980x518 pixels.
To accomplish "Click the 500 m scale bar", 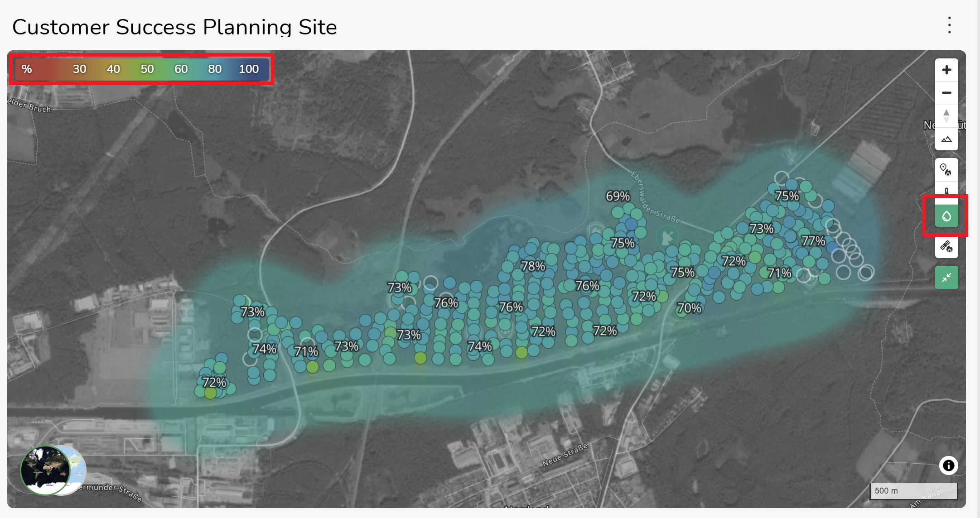I will (x=913, y=491).
